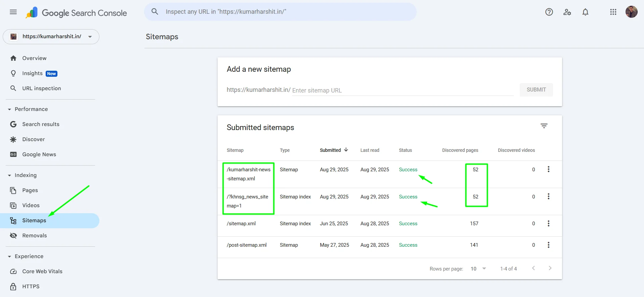Viewport: 644px width, 297px height.
Task: Open Discover report
Action: pos(50,139)
